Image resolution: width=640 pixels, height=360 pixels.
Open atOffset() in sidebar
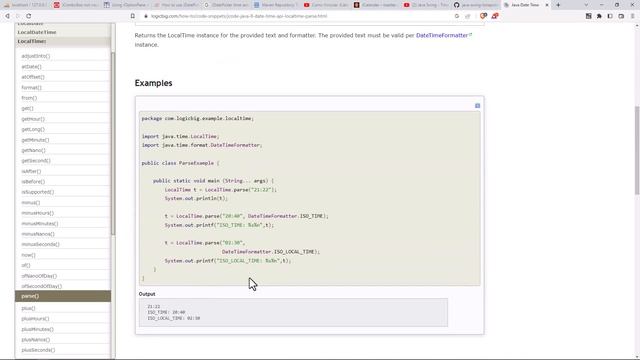click(x=33, y=77)
